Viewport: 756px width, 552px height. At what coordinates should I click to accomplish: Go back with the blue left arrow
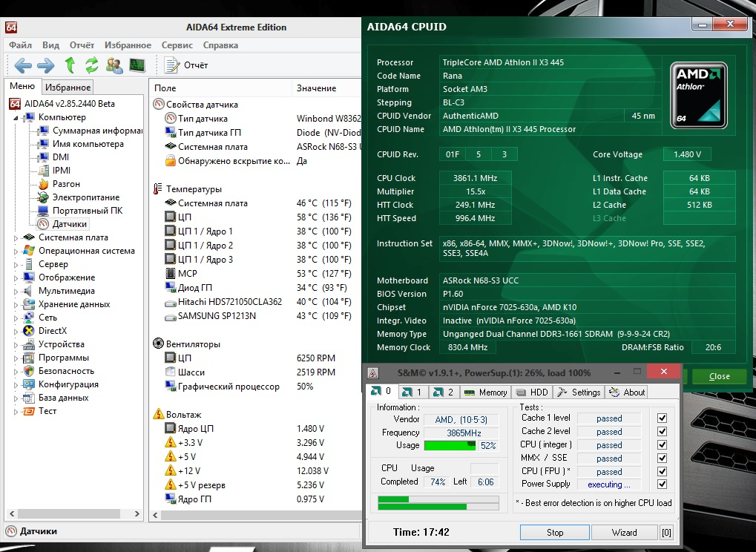point(23,65)
